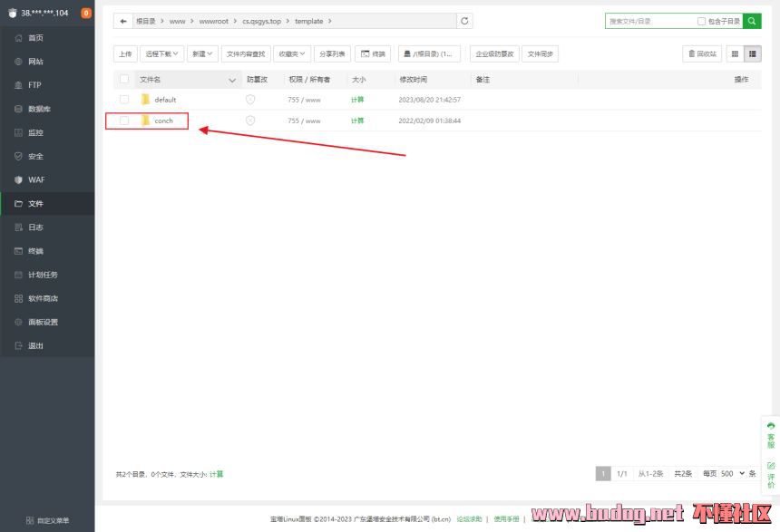Click the green search magnifier button
Screen dimensions: 780x532
click(x=752, y=21)
